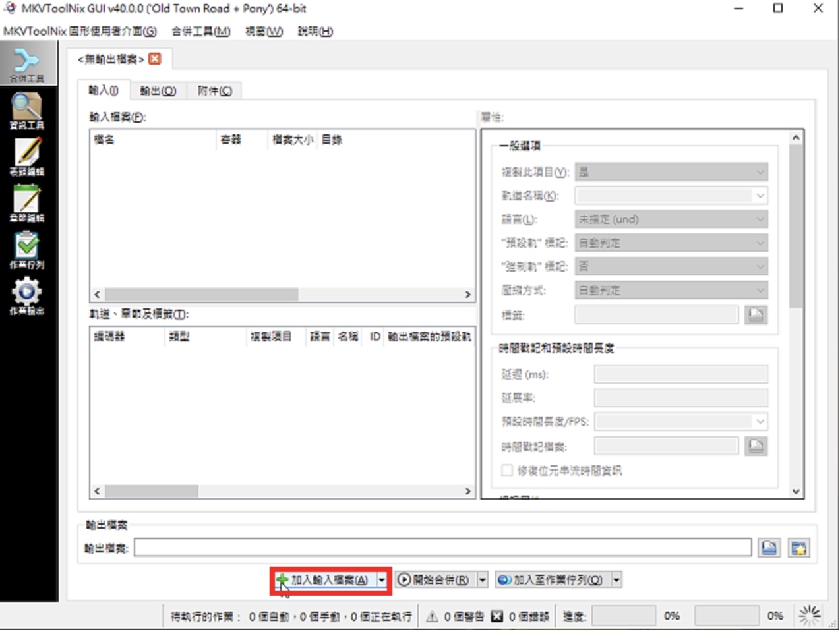The width and height of the screenshot is (840, 638).
Task: Sort input files by the 檔名 column header
Action: coord(154,139)
